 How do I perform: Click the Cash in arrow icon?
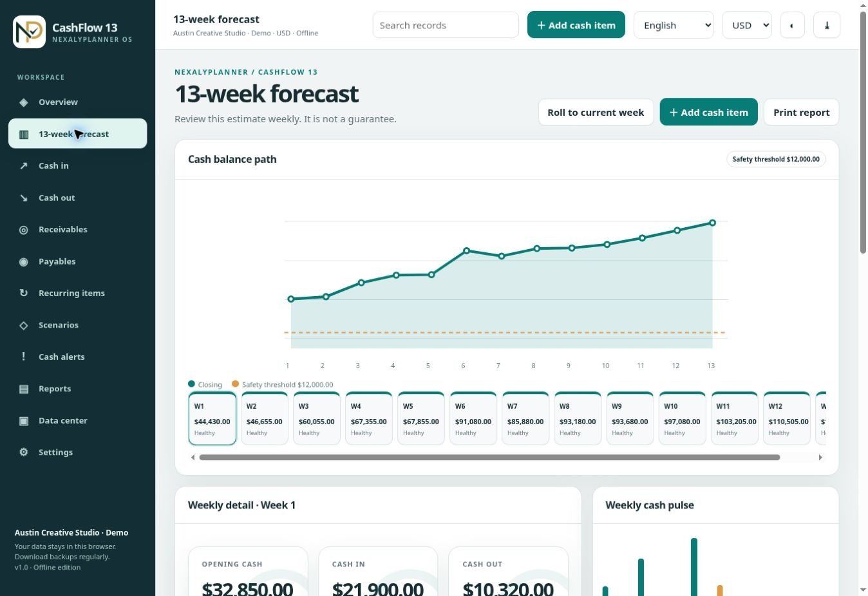(x=24, y=166)
